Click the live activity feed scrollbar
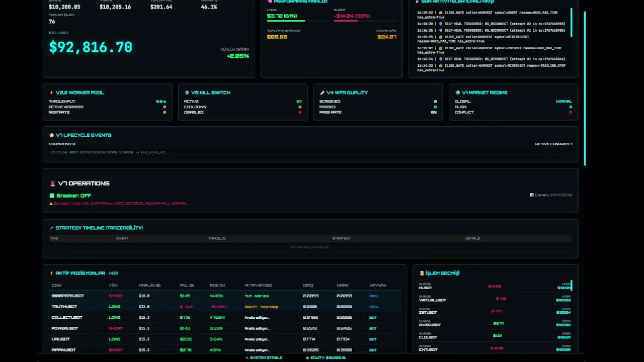 pos(571,22)
